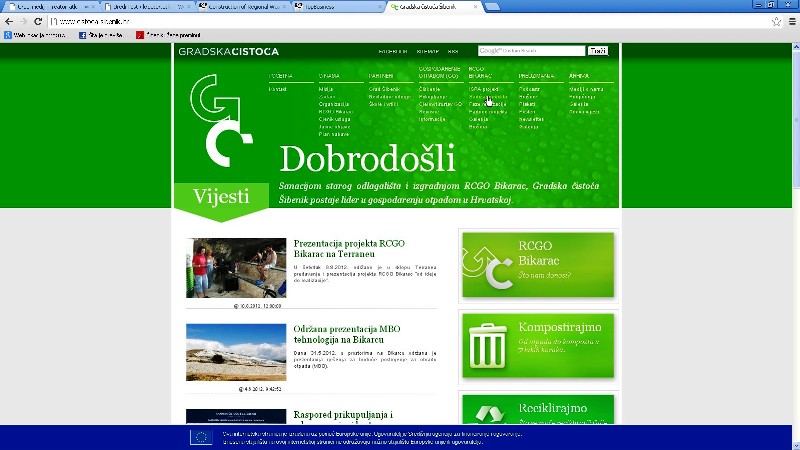The height and width of the screenshot is (450, 800).
Task: Click the Misija link under O nama
Action: pos(326,89)
